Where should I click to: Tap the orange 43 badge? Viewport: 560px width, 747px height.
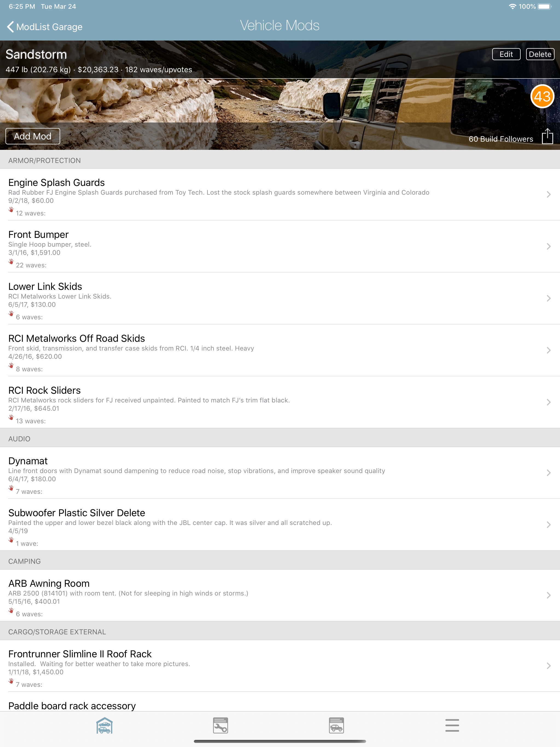click(542, 97)
